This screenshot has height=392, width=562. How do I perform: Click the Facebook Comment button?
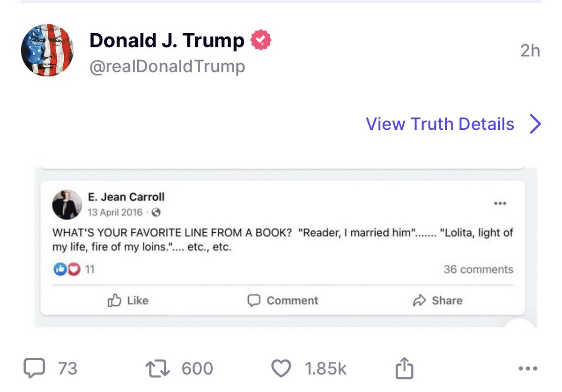(x=282, y=301)
